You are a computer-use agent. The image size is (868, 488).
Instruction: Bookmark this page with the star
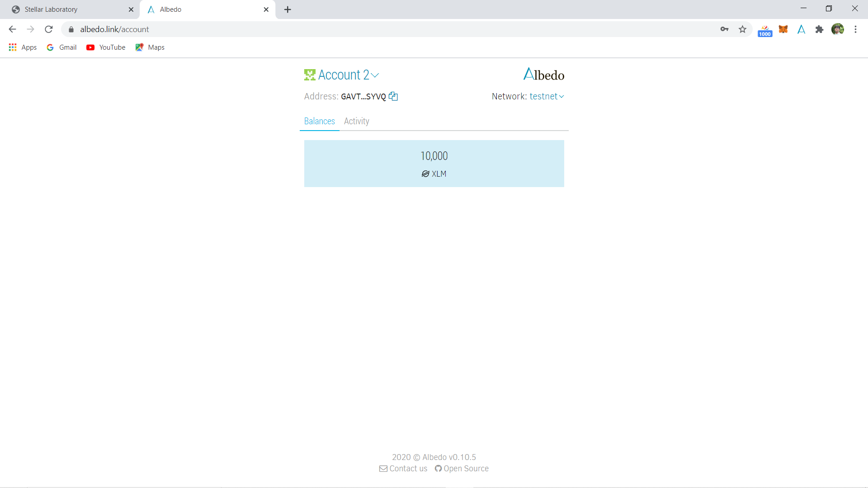tap(742, 29)
